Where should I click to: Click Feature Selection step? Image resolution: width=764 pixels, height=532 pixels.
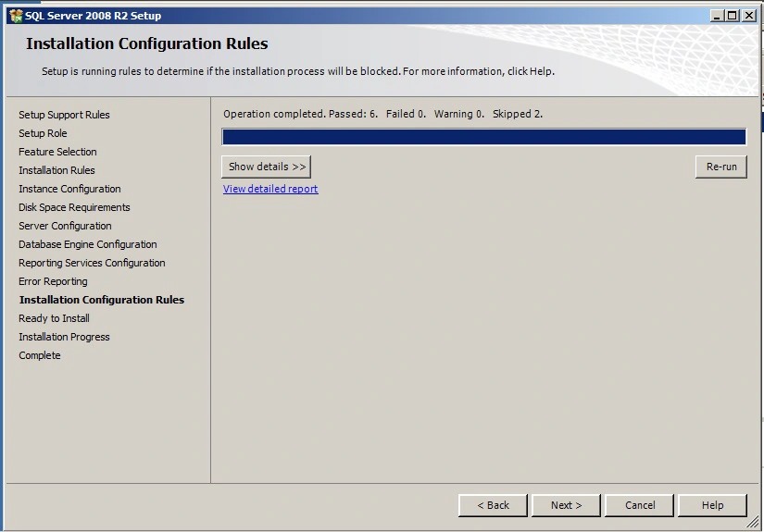click(x=57, y=152)
